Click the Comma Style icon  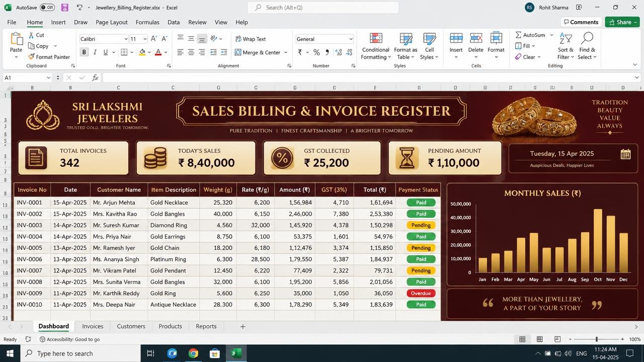(327, 52)
